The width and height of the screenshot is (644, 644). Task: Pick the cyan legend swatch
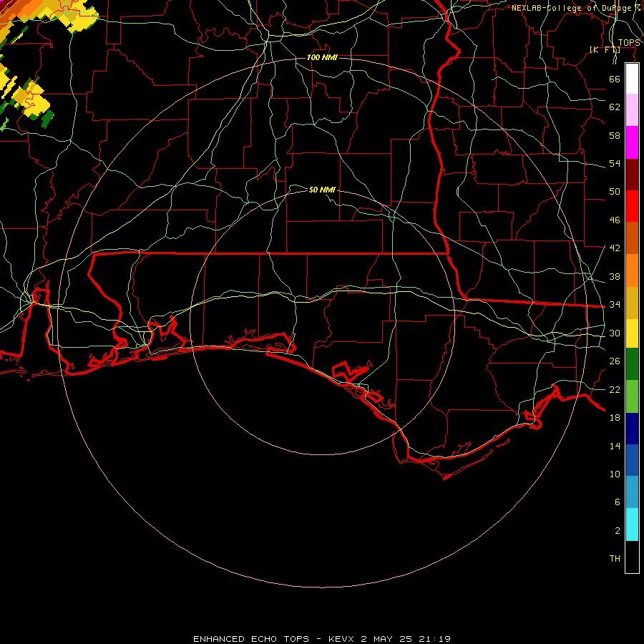point(632,525)
